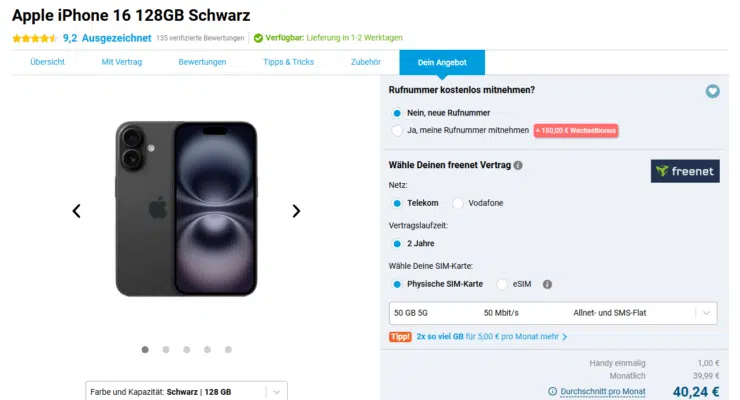The width and height of the screenshot is (740, 400).
Task: Open the 50 GB 5G tariff dropdown
Action: tap(553, 313)
